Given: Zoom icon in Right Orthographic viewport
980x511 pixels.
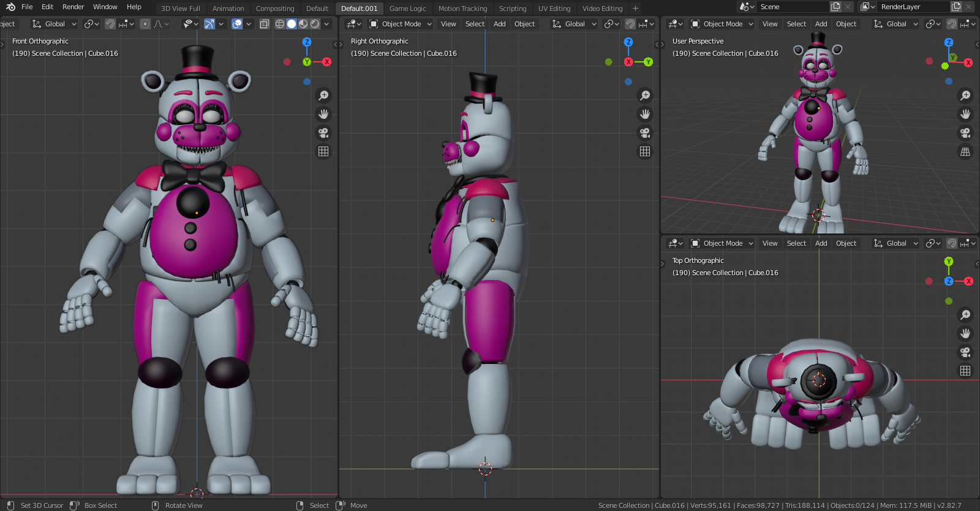Looking at the screenshot, I should [x=645, y=96].
